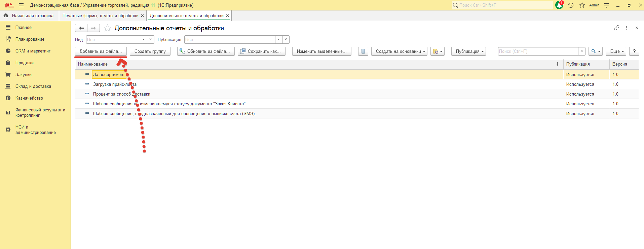Select the Загрузка прайс-листа row

click(x=115, y=84)
